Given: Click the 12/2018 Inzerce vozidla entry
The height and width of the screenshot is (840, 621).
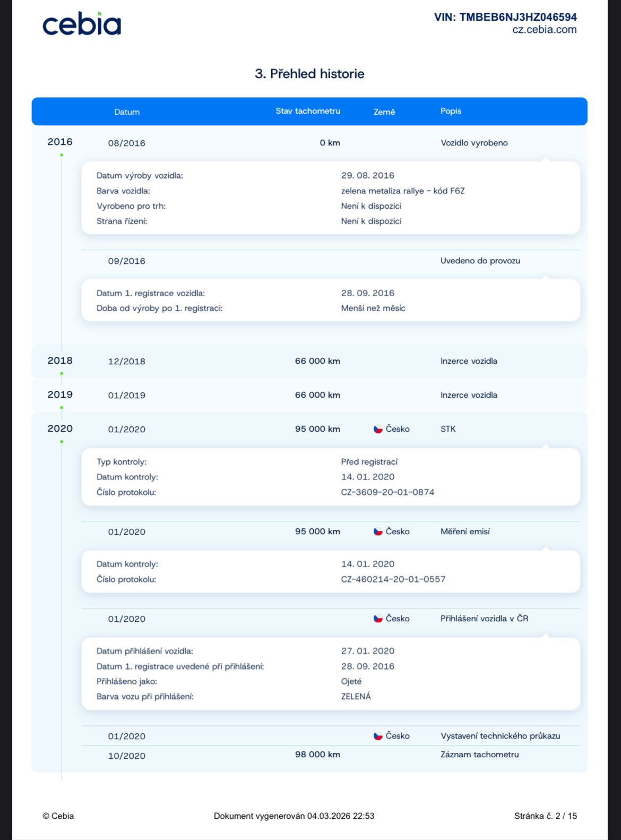Looking at the screenshot, I should pos(469,361).
